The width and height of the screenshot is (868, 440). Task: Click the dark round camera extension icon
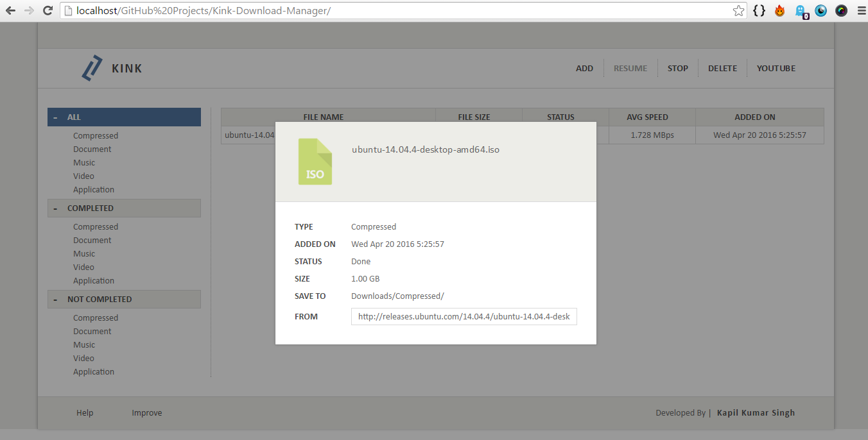point(841,11)
